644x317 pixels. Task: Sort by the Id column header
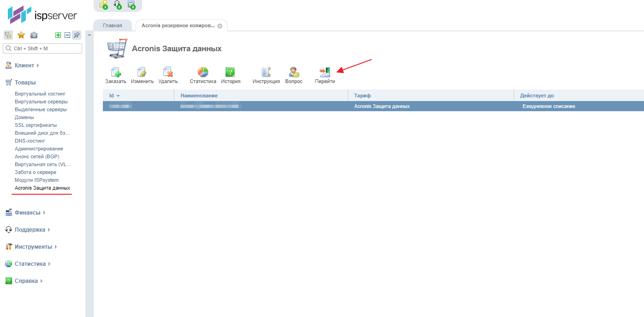(138, 96)
